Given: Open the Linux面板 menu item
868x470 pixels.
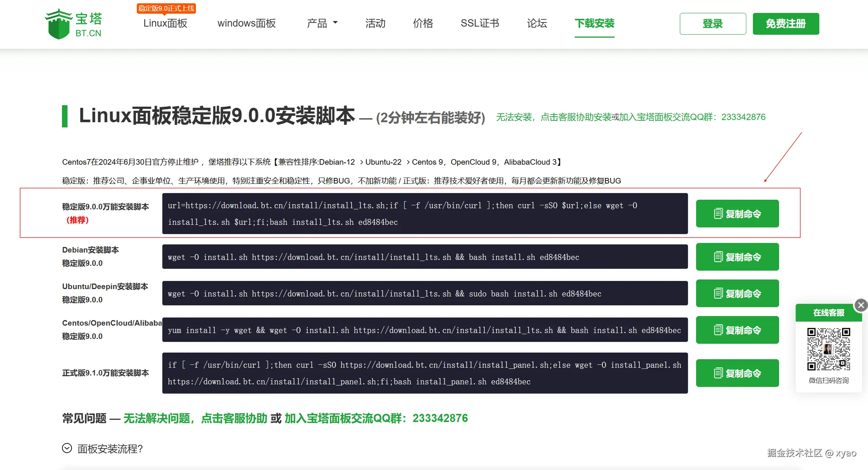Looking at the screenshot, I should point(165,23).
